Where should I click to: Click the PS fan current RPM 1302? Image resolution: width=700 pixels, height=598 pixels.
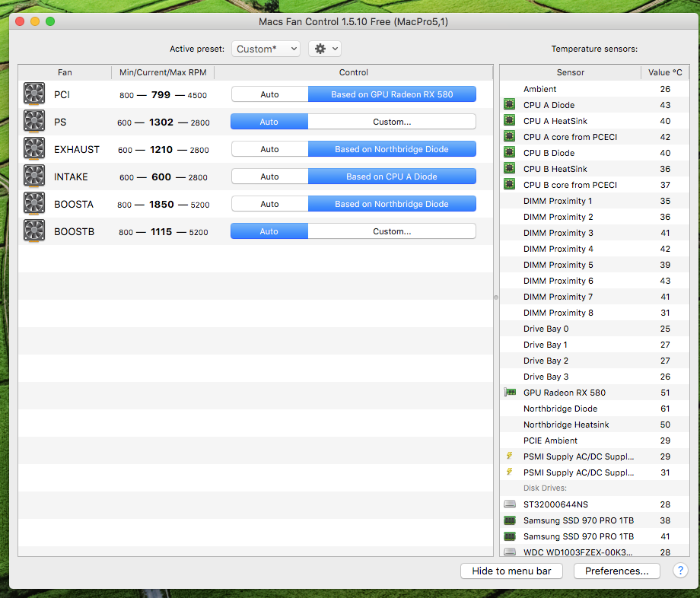(161, 122)
